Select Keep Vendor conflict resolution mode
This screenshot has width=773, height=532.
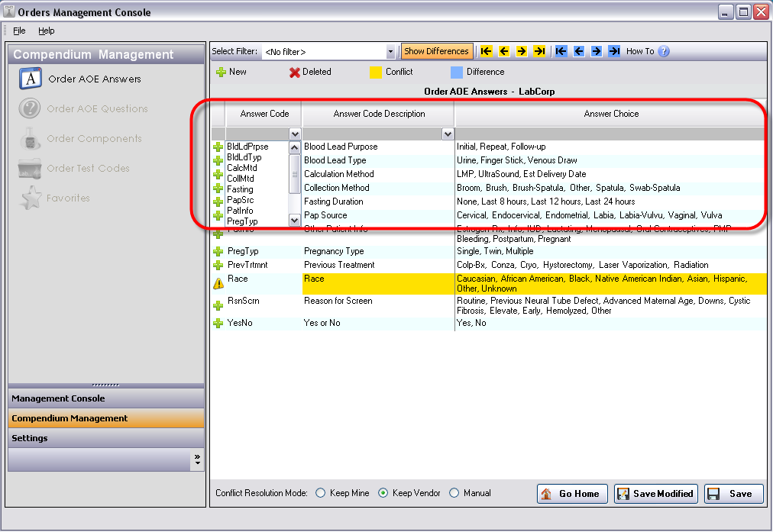[x=383, y=493]
